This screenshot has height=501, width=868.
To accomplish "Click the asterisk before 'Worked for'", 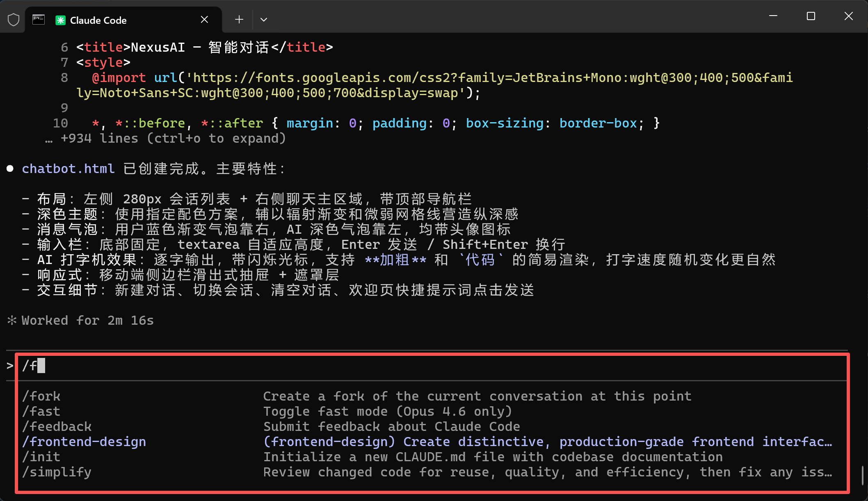I will [11, 320].
